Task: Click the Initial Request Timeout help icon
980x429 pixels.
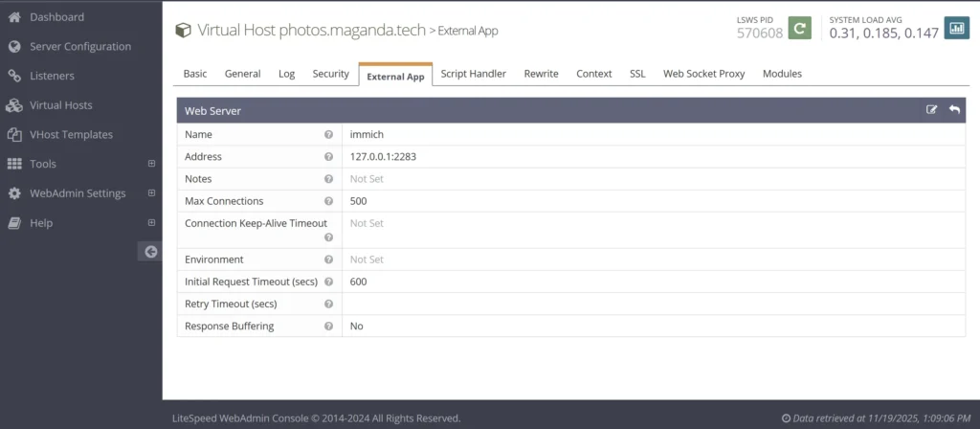Action: pos(328,282)
